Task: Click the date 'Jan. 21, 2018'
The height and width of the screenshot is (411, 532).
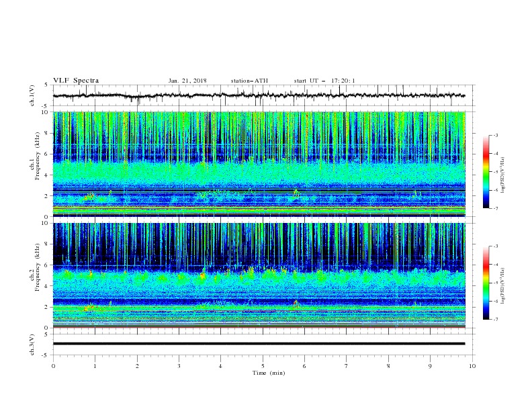Action: [187, 81]
